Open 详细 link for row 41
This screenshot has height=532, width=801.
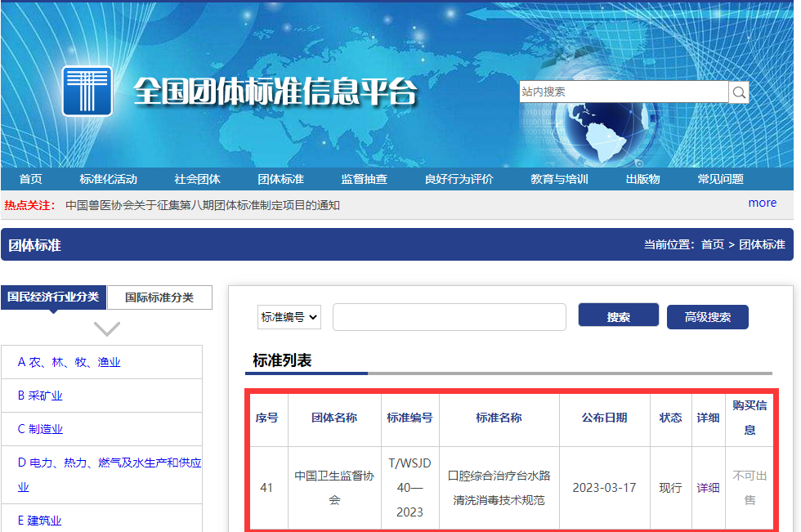coord(708,488)
